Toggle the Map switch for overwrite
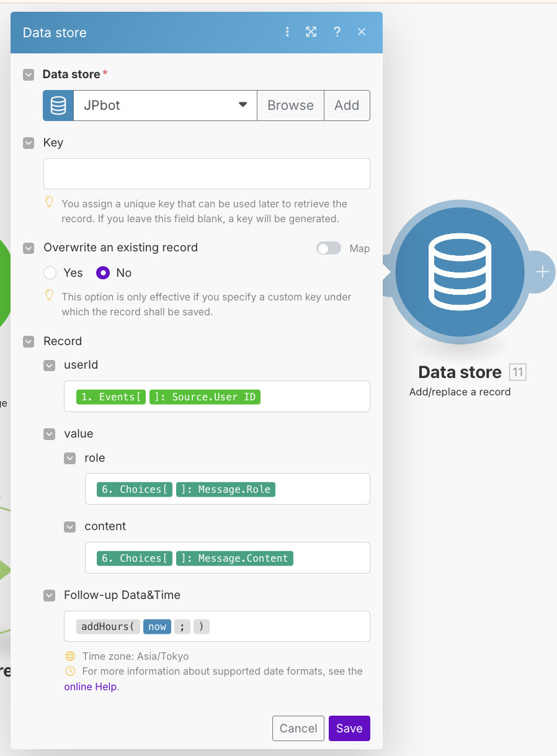 (x=328, y=248)
